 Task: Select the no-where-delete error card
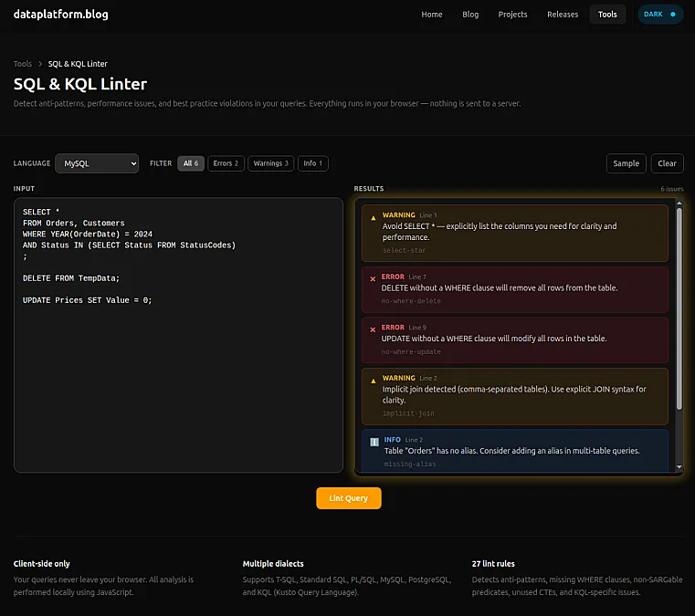pyautogui.click(x=514, y=289)
